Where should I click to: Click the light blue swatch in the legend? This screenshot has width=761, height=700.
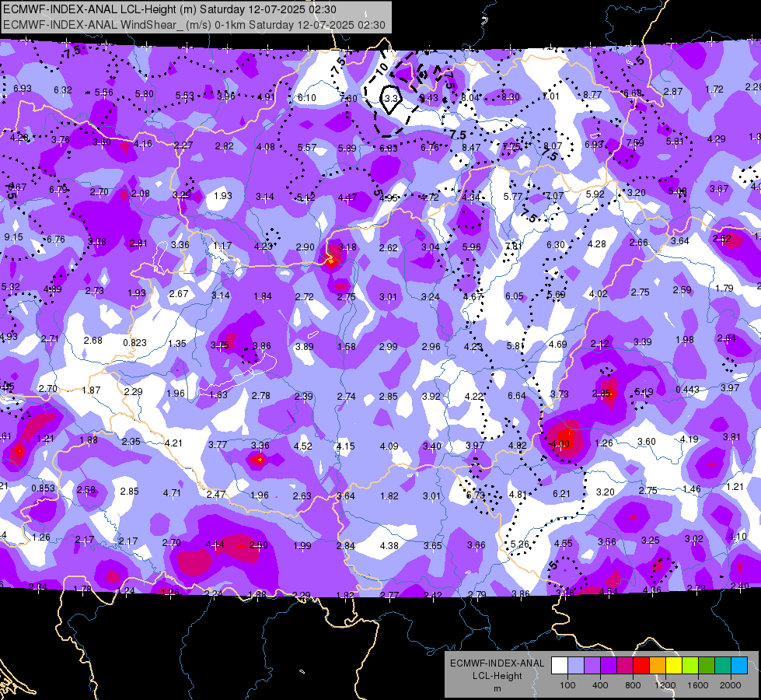tap(739, 666)
